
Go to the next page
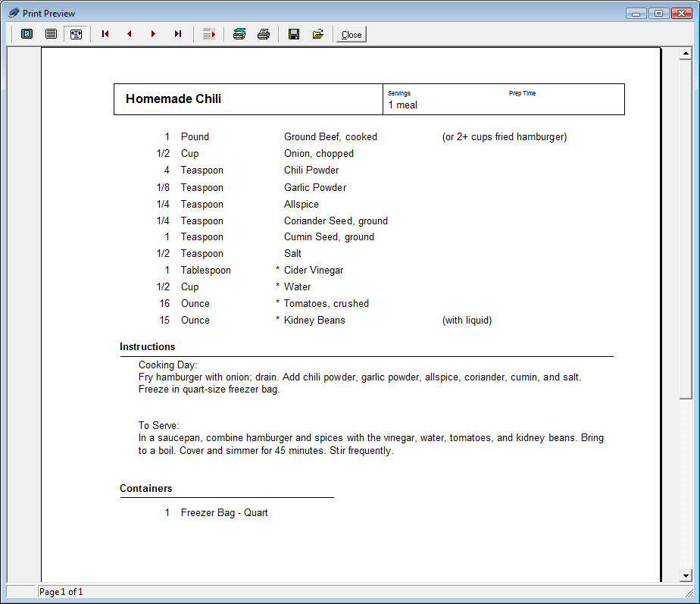154,34
